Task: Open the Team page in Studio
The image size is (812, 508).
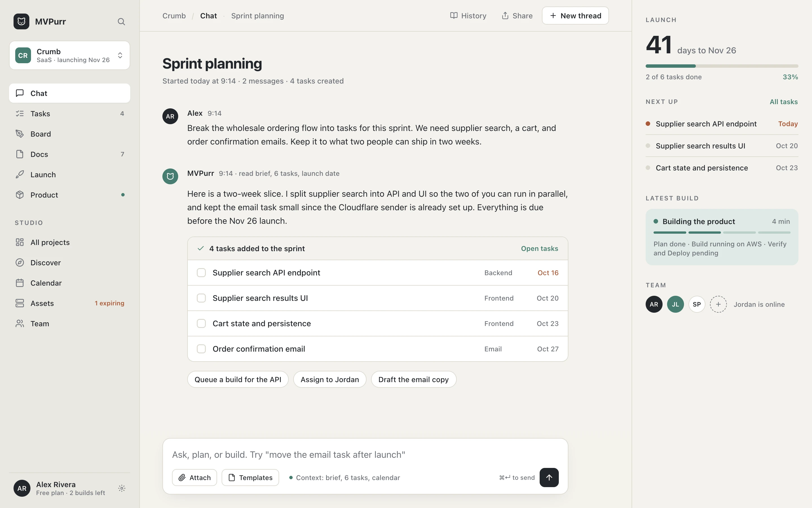Action: 69,323
